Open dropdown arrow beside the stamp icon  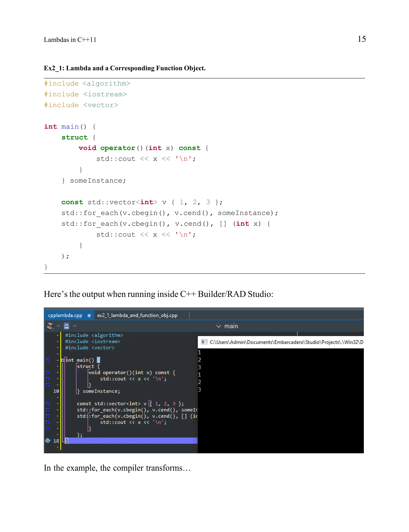(59, 326)
